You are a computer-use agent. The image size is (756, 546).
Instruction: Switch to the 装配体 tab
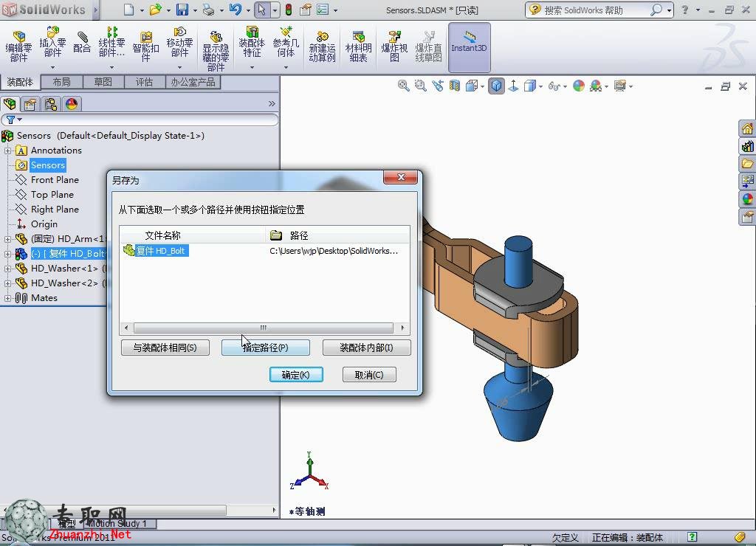tap(20, 82)
